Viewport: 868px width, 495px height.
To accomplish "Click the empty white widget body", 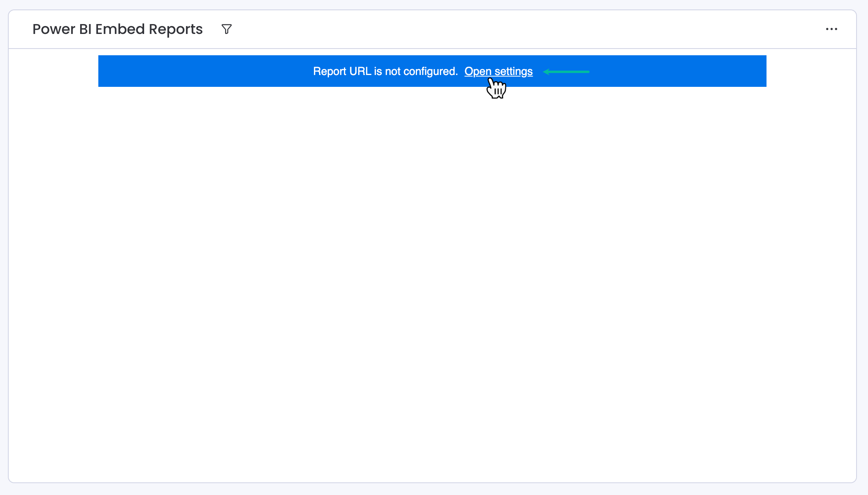I will click(x=432, y=276).
